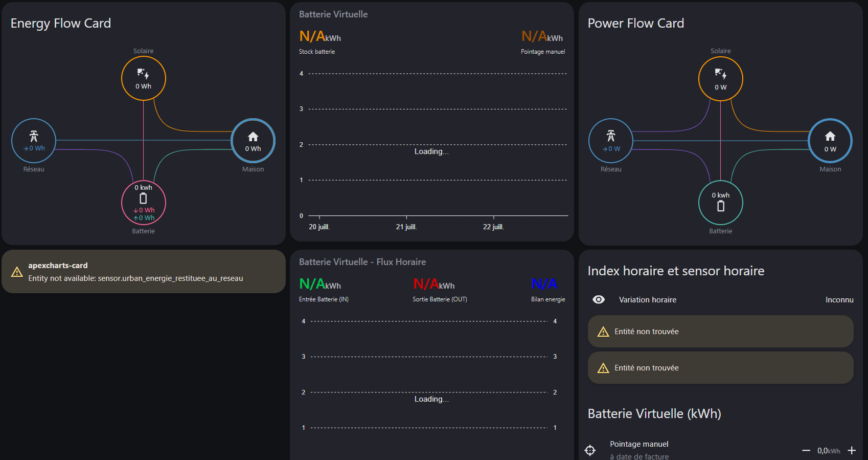Decrease Pointage manuel with the minus button

click(x=806, y=450)
